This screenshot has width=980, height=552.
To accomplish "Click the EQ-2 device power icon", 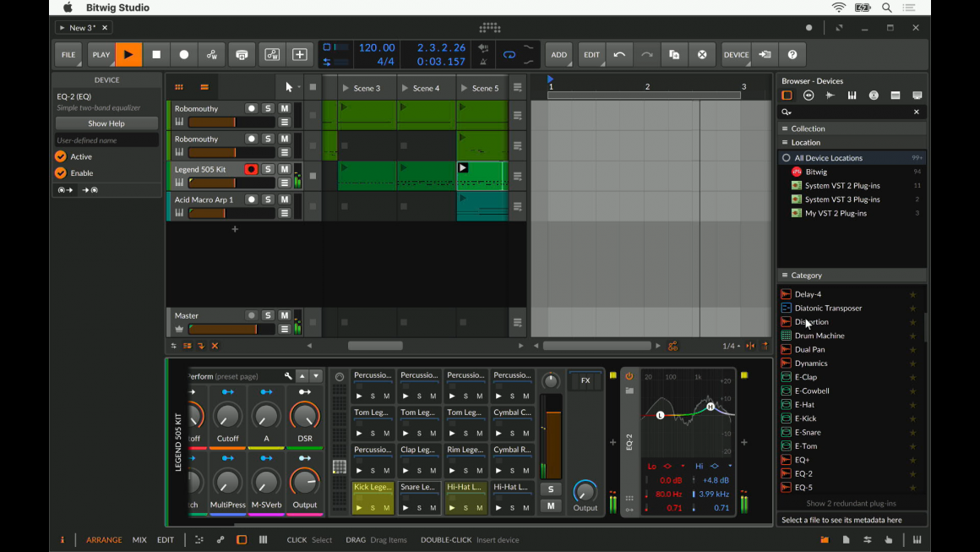I will (x=629, y=376).
